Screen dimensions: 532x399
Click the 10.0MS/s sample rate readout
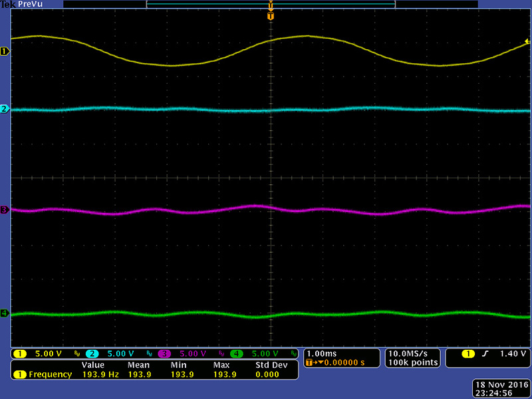click(x=408, y=354)
